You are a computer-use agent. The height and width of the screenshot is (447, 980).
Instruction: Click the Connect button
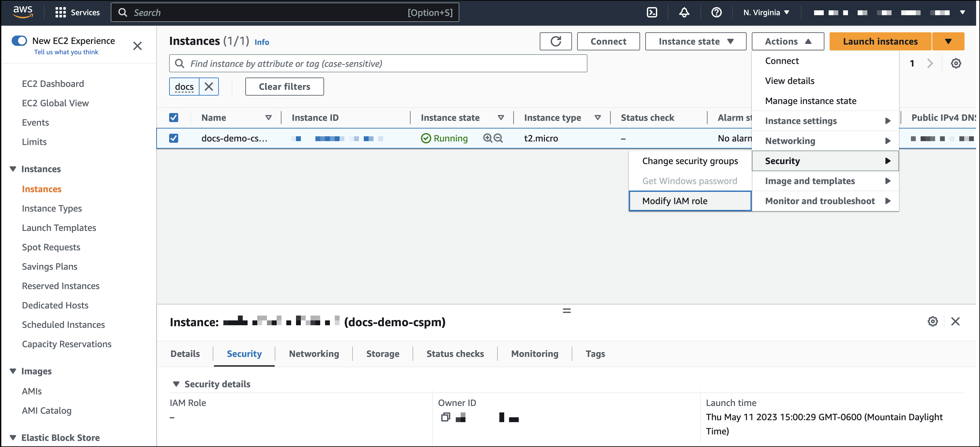608,41
